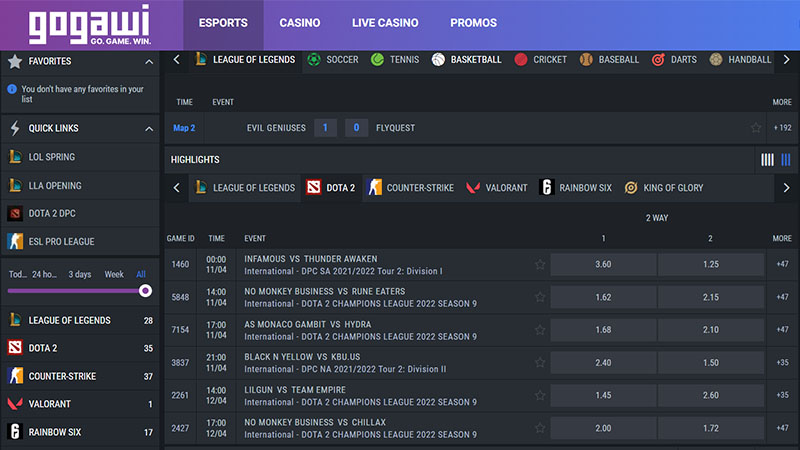Click Evil Geniuses score box showing 1

(x=325, y=128)
